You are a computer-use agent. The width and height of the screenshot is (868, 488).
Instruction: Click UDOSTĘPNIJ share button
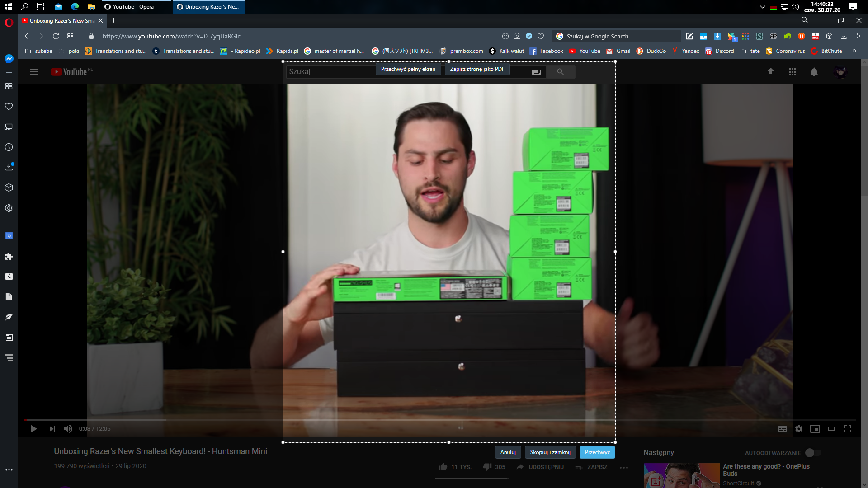pos(540,467)
